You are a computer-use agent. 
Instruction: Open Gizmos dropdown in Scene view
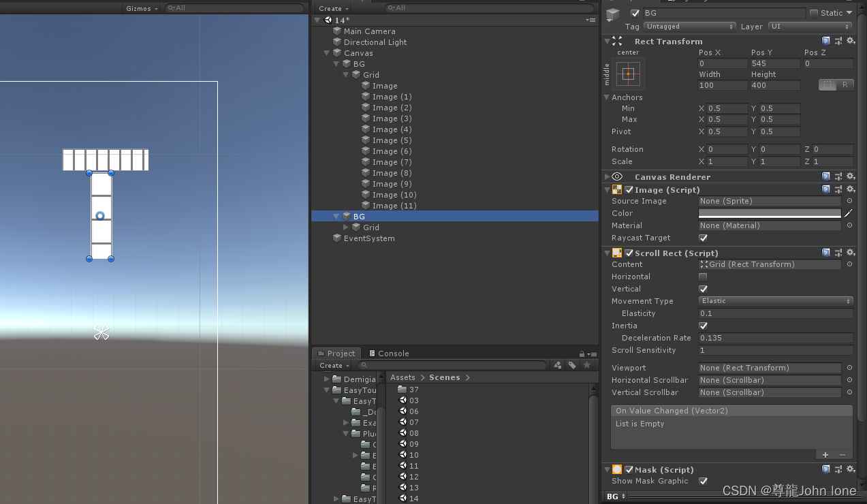142,8
